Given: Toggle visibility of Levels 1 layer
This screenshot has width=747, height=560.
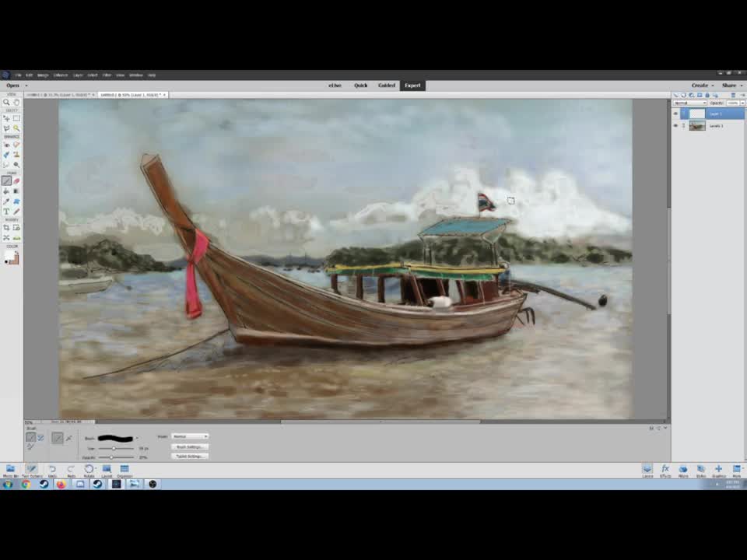Looking at the screenshot, I should [675, 126].
